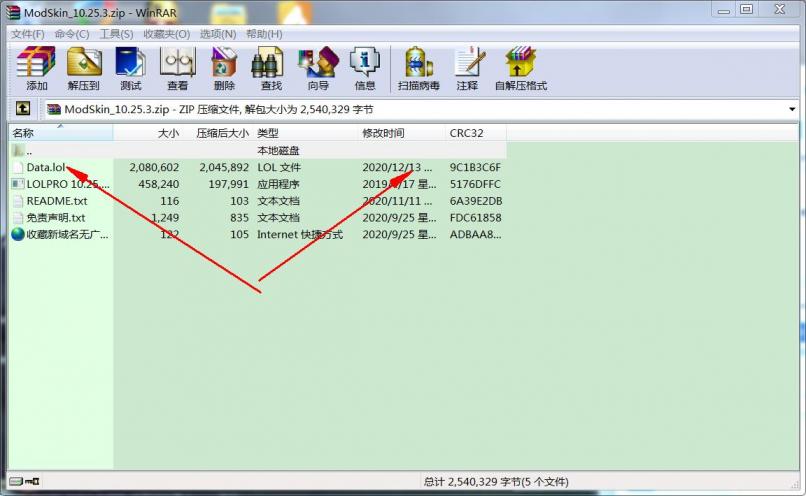The width and height of the screenshot is (806, 496).
Task: Click the 测试 (Test) toolbar icon
Action: [x=131, y=62]
